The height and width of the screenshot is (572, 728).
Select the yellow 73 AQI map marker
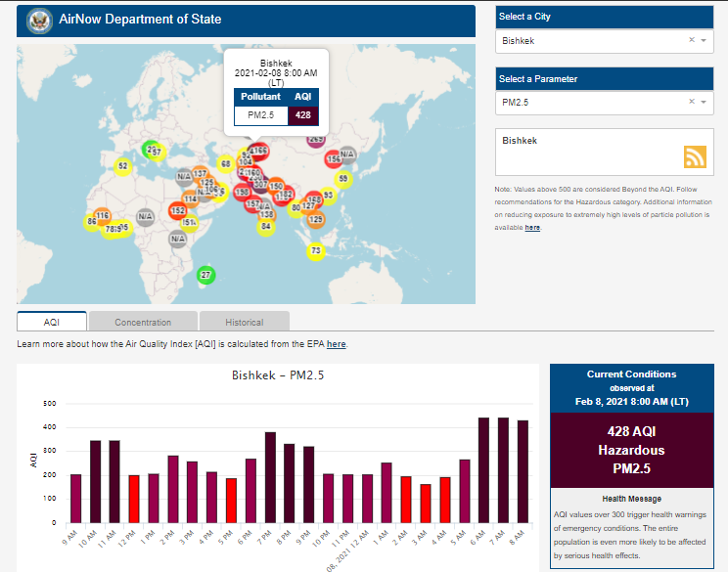point(315,251)
